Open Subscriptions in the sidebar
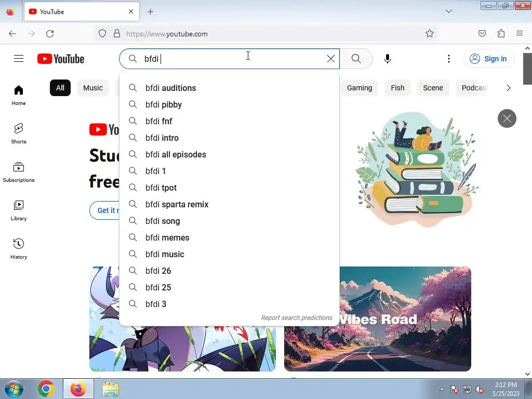Screen dimensions: 532x399 click(19, 172)
